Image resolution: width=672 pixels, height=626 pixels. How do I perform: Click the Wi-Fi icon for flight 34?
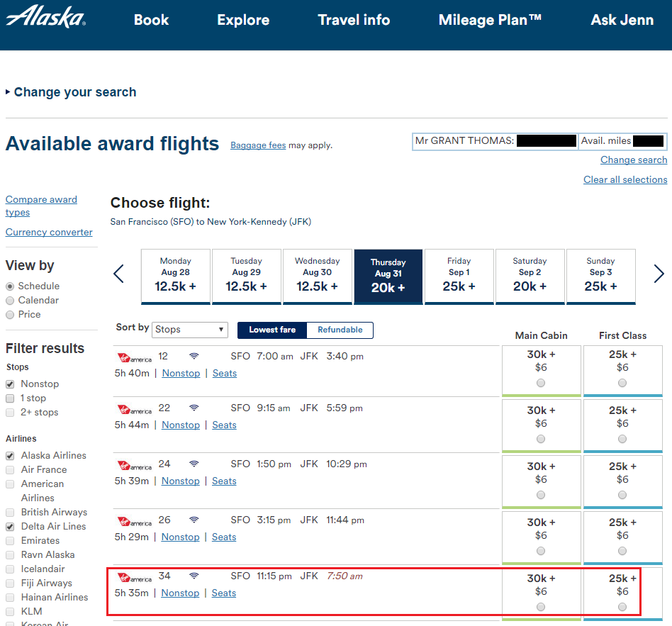coord(194,576)
